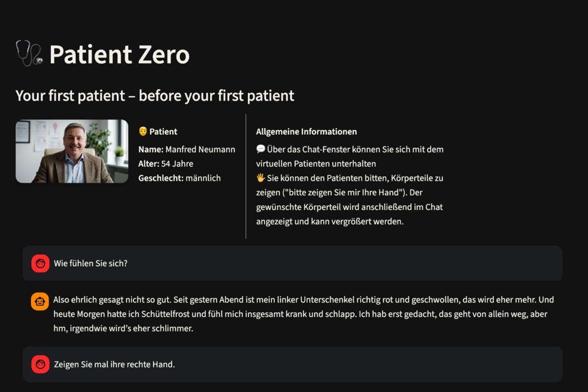Click the "Your first patient" subtitle
The height and width of the screenshot is (392, 588).
point(155,95)
